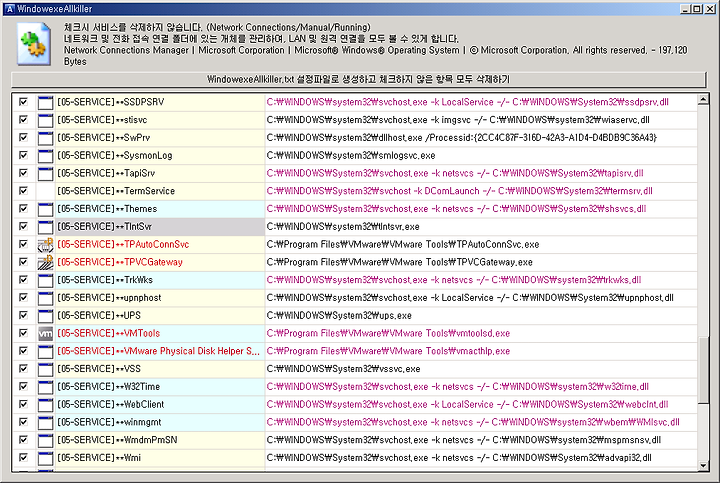Click the WindowexeAllkiller title bar app icon

point(9,9)
